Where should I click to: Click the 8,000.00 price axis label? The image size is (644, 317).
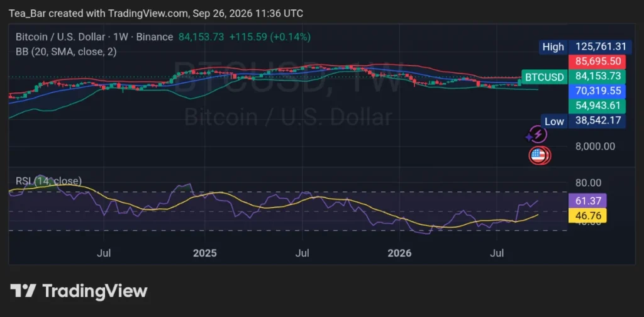595,146
